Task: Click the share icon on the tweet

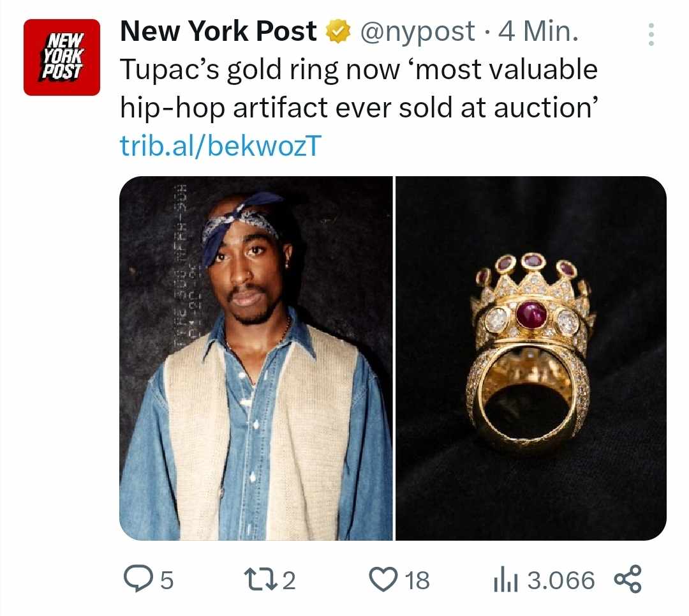Action: tap(628, 579)
